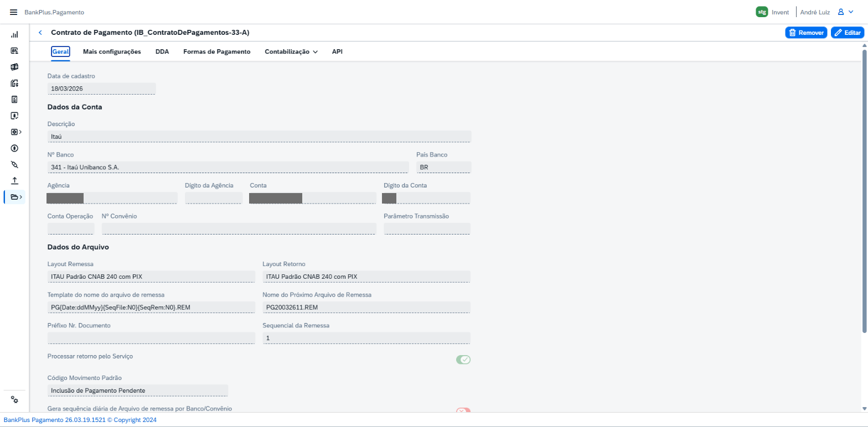The image size is (868, 427).
Task: Toggle Processar retorno pelo Serviço switch
Action: click(x=463, y=360)
